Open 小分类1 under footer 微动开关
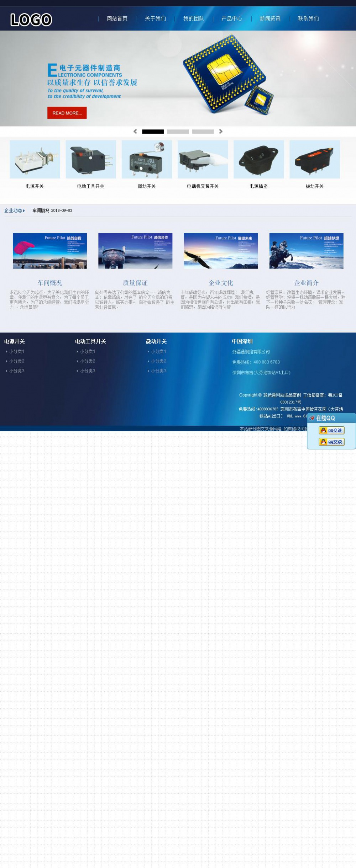The height and width of the screenshot is (868, 356). point(158,351)
